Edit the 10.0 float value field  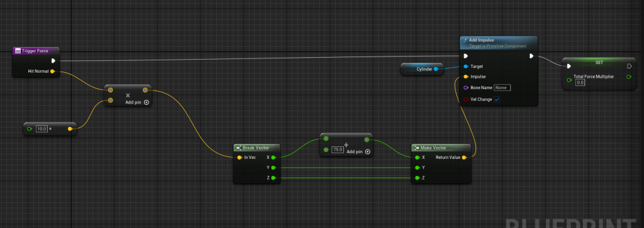click(42, 129)
